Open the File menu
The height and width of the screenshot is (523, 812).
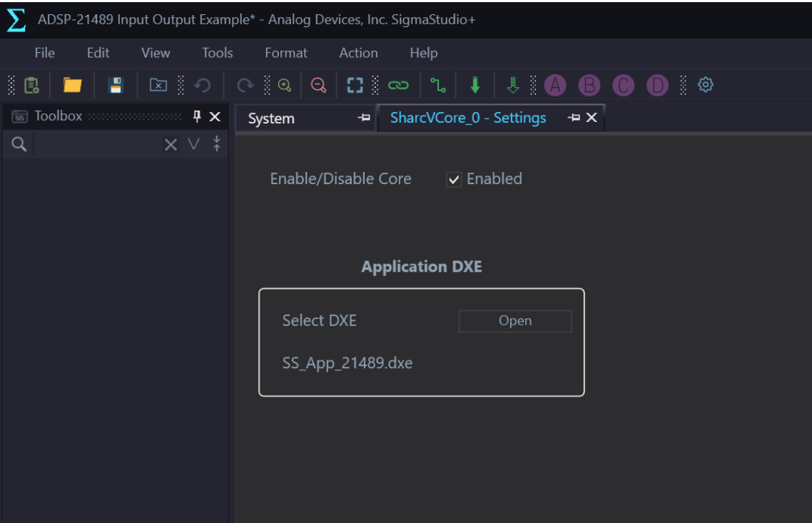[x=44, y=53]
